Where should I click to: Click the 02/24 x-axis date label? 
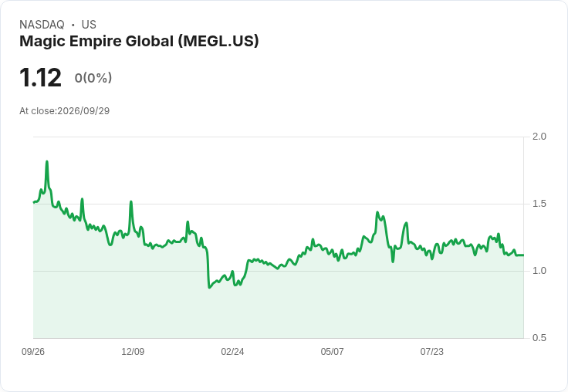(232, 351)
